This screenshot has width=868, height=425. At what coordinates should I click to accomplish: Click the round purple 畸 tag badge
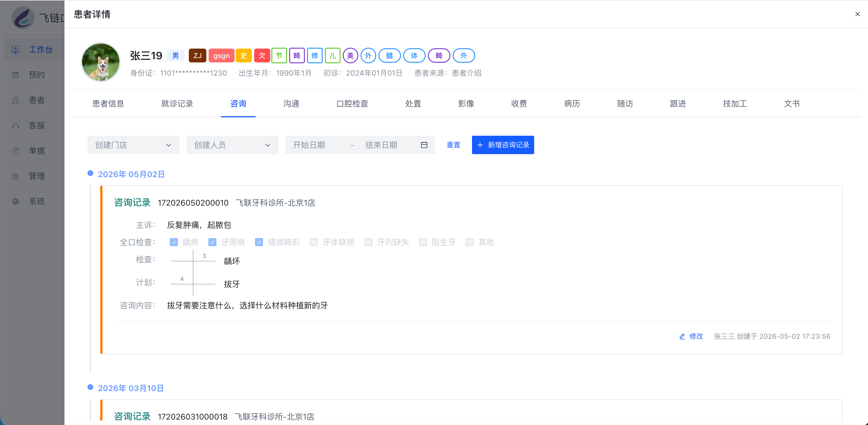click(439, 55)
